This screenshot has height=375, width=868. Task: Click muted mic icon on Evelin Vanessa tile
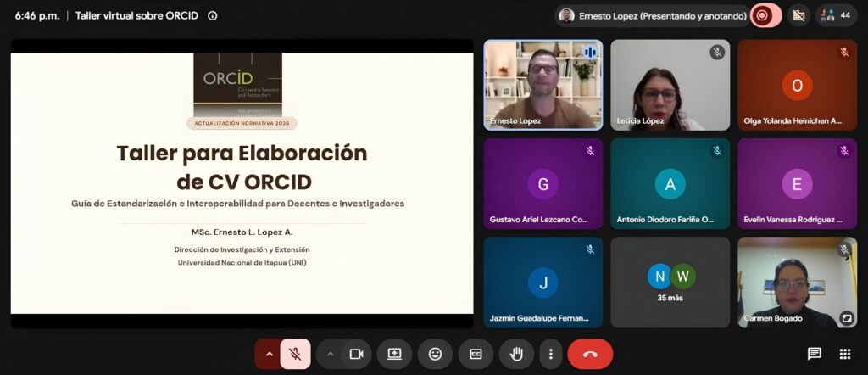[x=844, y=151]
